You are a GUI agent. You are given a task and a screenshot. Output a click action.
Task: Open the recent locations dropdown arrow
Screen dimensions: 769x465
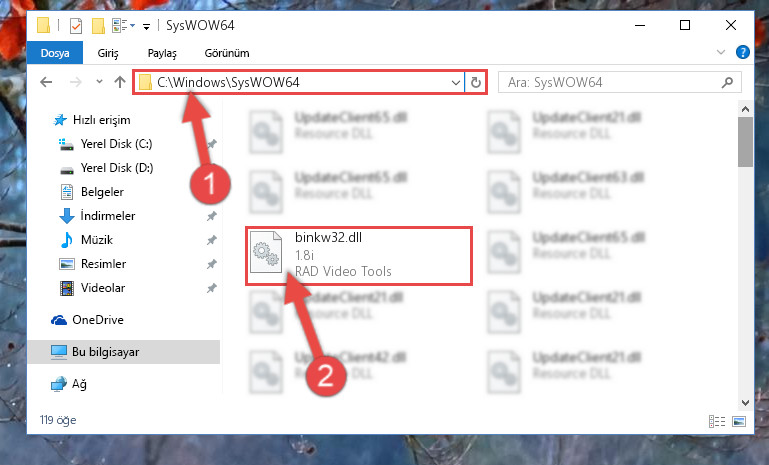pos(99,81)
